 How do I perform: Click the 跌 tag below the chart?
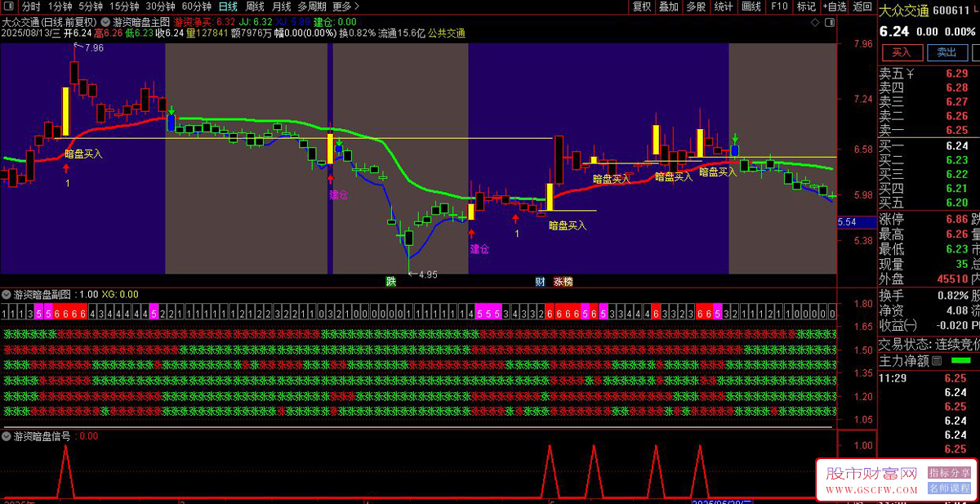tap(391, 281)
